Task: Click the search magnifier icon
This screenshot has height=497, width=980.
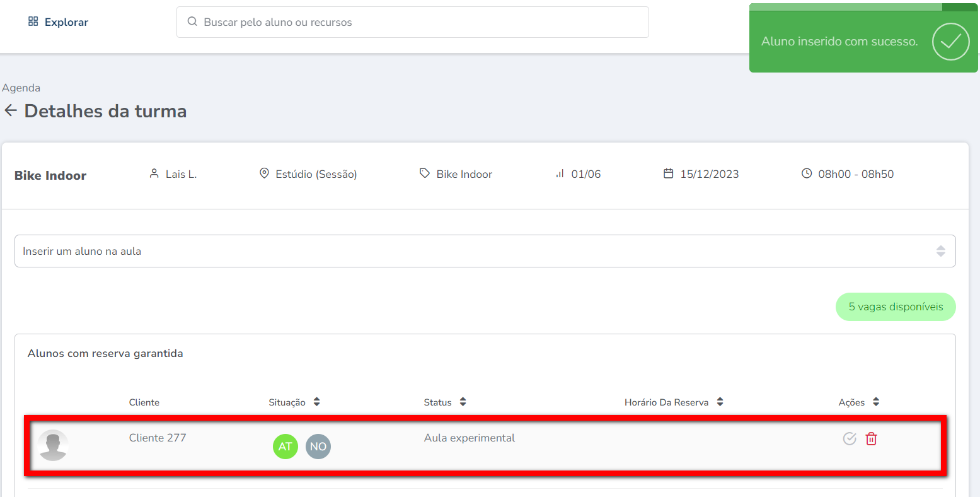Action: tap(192, 22)
